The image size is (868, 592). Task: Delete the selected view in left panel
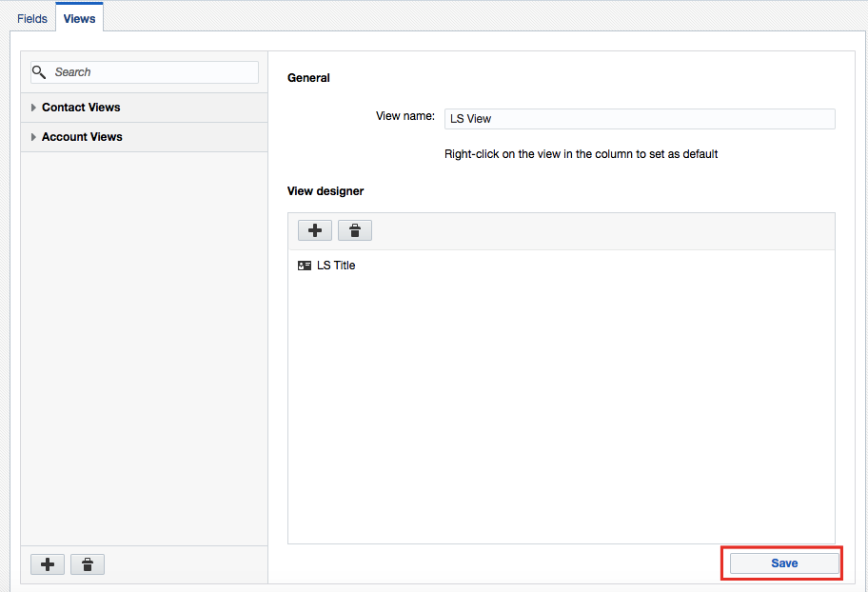[88, 564]
